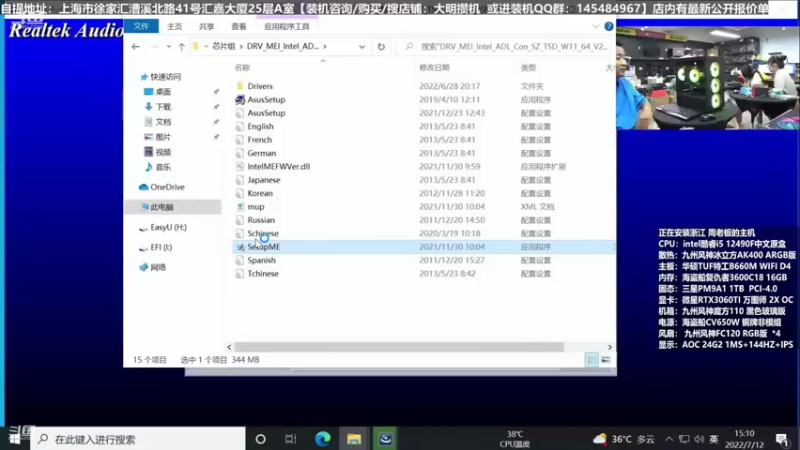Screen dimensions: 800x450
Task: Select the mup XML document icon
Action: click(x=240, y=207)
